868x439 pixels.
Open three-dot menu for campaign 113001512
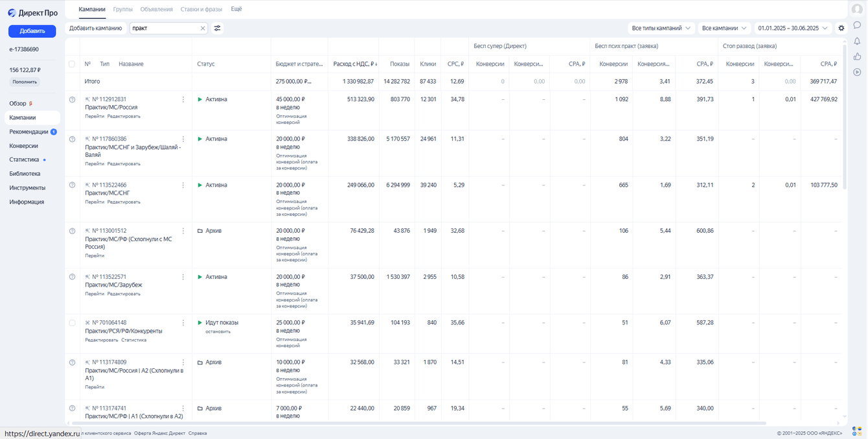(x=183, y=231)
